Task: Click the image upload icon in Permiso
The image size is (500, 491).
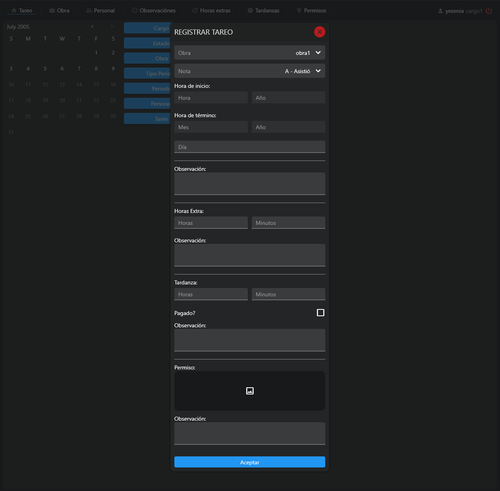Action: point(250,391)
